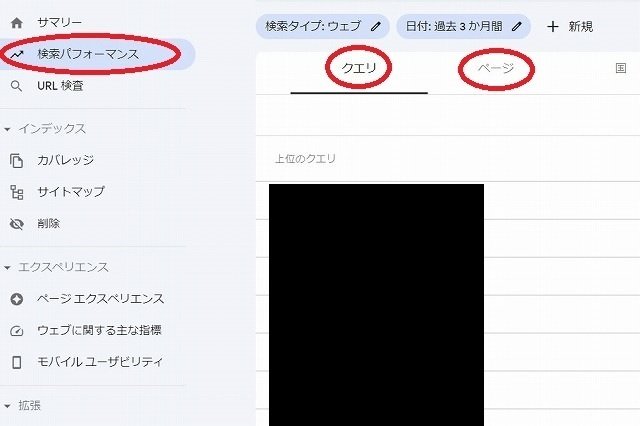Switch to the ページ tab
640x426 pixels.
[x=496, y=68]
